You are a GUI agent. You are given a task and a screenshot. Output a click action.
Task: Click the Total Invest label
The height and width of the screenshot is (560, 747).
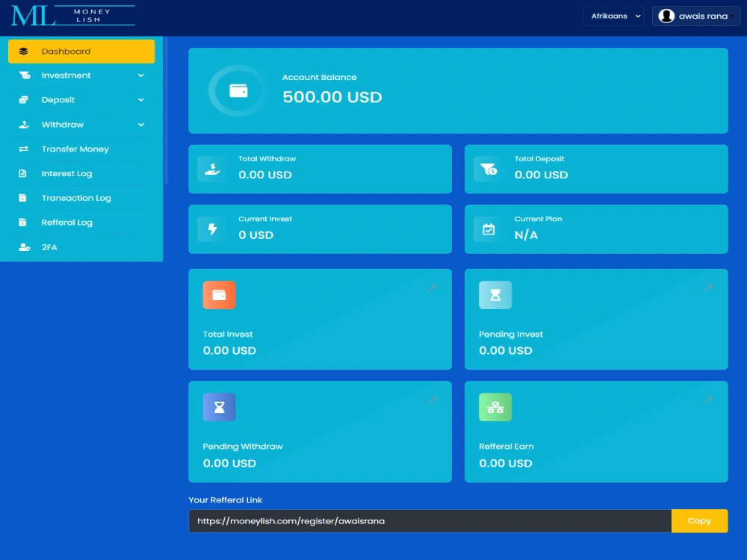pos(228,335)
